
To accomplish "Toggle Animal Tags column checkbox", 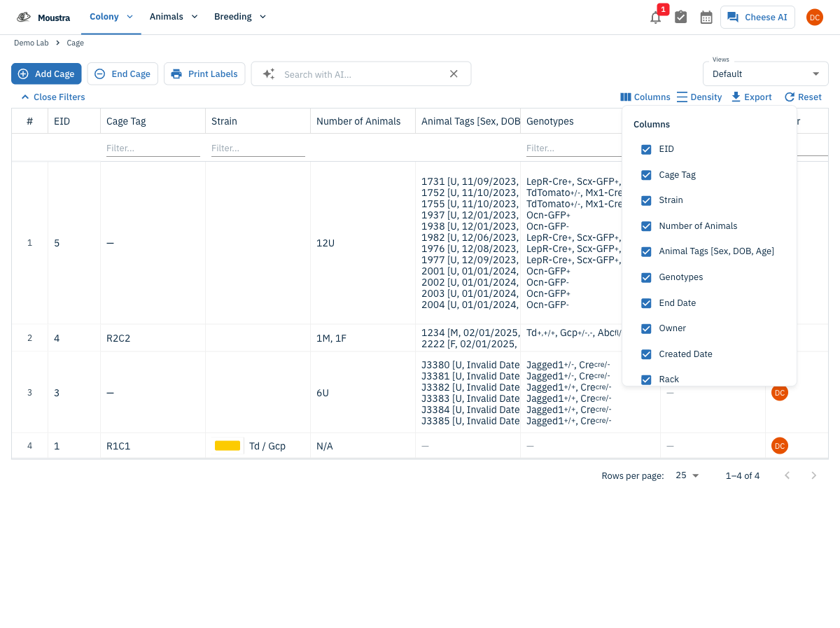I will pos(646,251).
